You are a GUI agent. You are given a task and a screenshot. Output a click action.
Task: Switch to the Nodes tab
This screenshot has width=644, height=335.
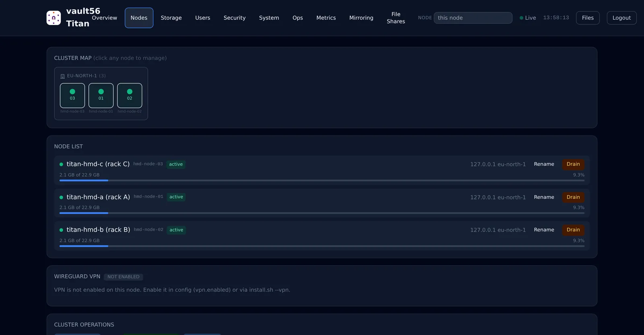click(139, 18)
